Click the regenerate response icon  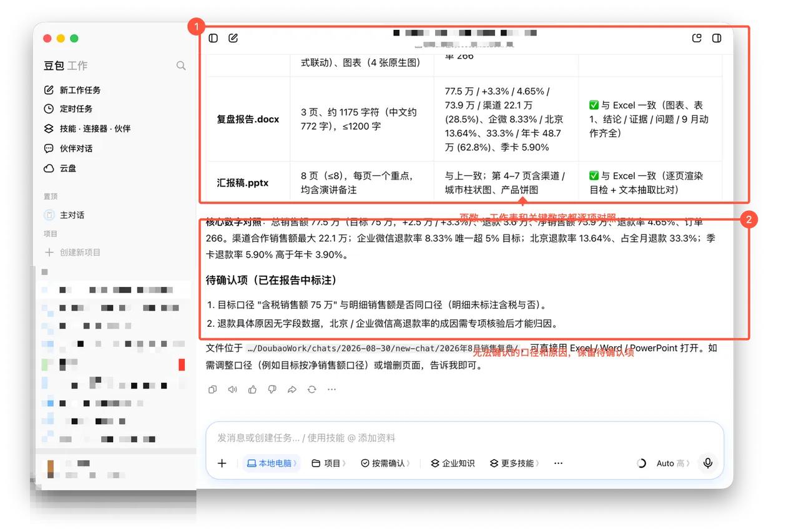pyautogui.click(x=311, y=389)
